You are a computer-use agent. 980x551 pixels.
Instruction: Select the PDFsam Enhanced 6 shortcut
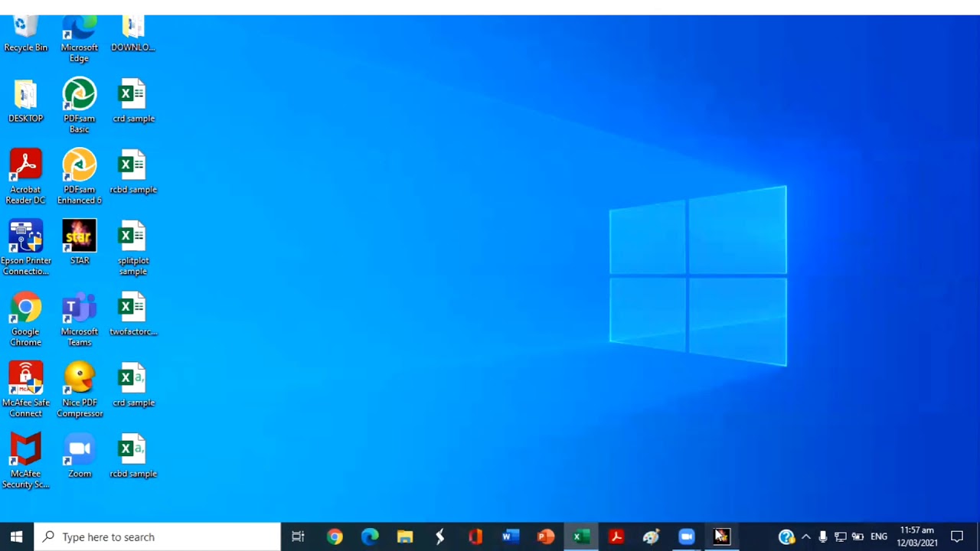point(79,178)
